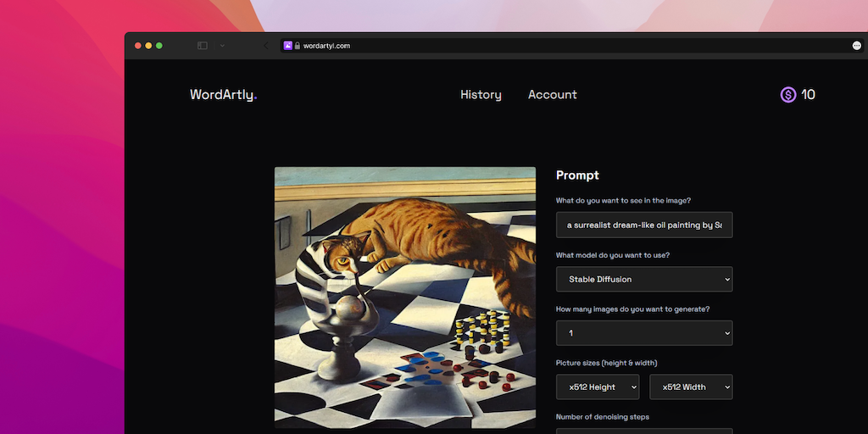Image resolution: width=868 pixels, height=434 pixels.
Task: Open the tab group chevron dropdown
Action: point(222,46)
